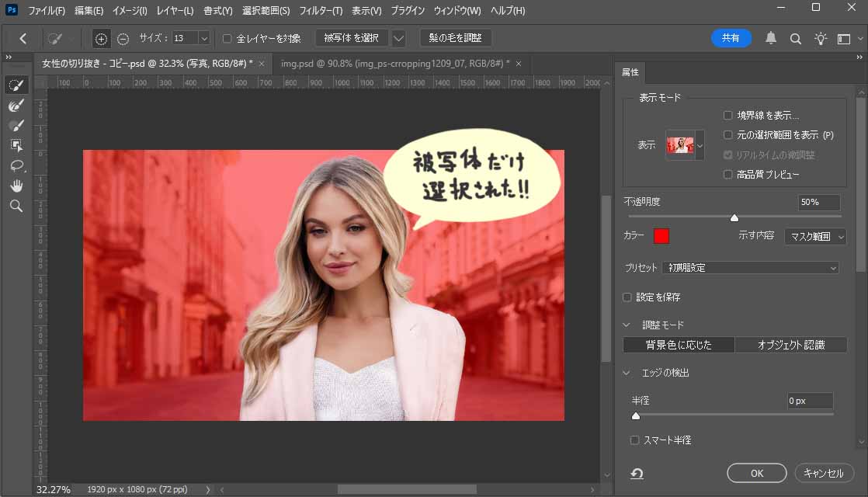The width and height of the screenshot is (868, 497).
Task: Click the reset workspace arrow icon at panel bottom
Action: click(637, 473)
